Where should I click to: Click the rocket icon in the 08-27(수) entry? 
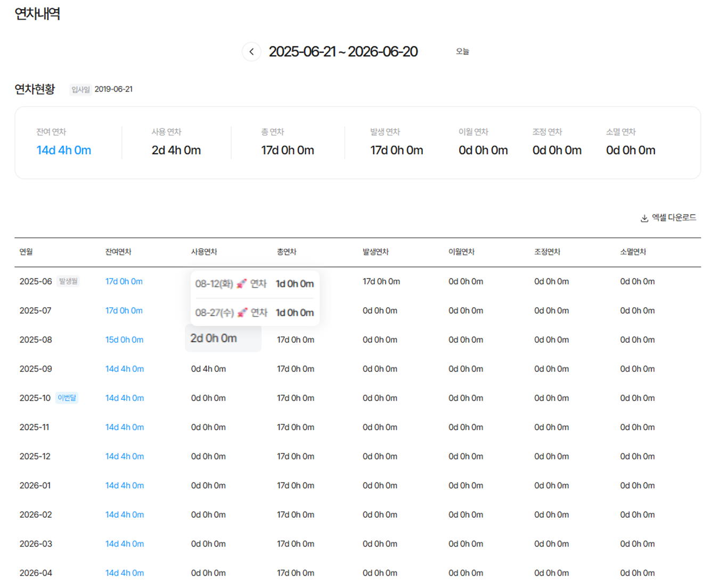[x=242, y=313]
